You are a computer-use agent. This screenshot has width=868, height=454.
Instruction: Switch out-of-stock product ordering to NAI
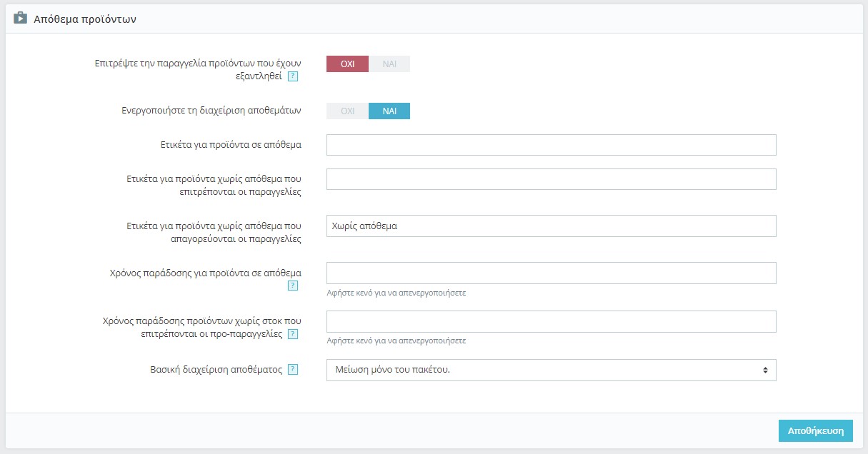[389, 64]
